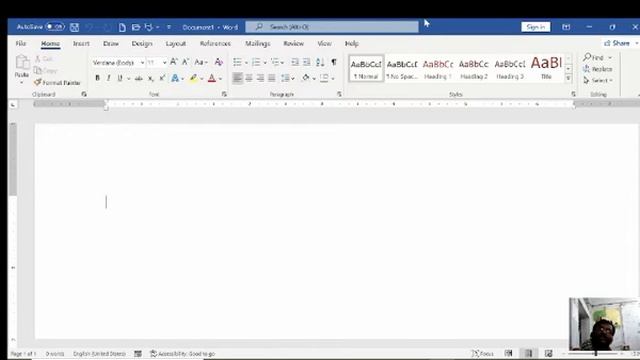The image size is (640, 360).
Task: Open the Select dropdown
Action: [x=598, y=80]
